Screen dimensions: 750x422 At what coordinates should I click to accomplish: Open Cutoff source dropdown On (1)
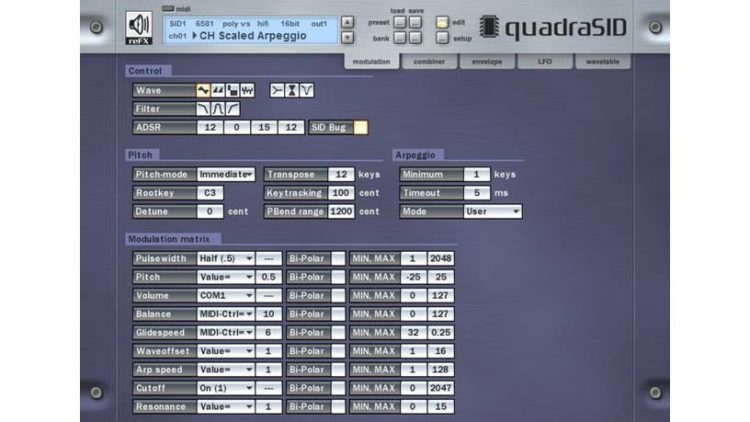click(x=226, y=388)
